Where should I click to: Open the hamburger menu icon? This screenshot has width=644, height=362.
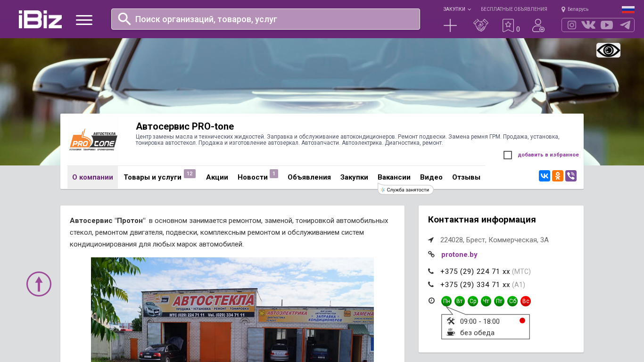click(84, 20)
